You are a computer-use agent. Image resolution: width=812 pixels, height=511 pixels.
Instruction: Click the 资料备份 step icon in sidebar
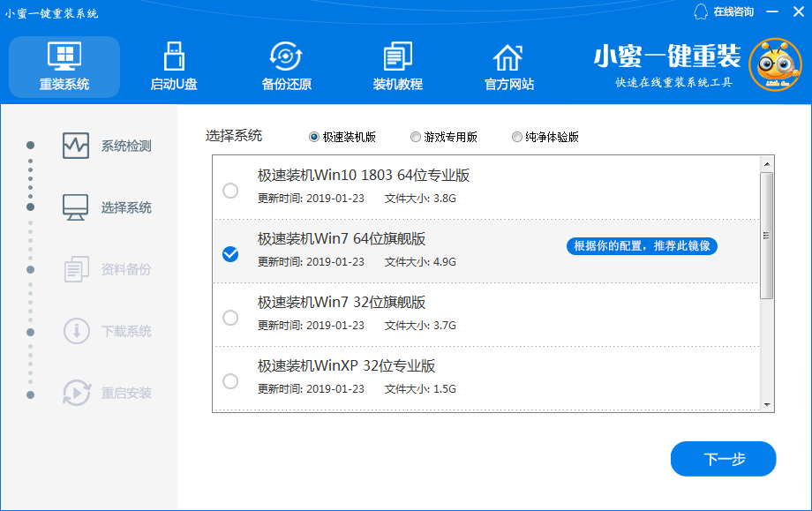tap(76, 269)
